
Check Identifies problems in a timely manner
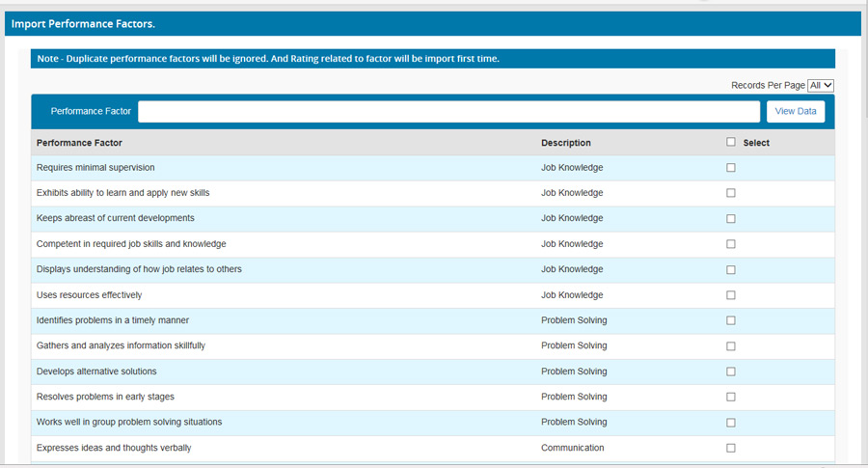coord(731,320)
